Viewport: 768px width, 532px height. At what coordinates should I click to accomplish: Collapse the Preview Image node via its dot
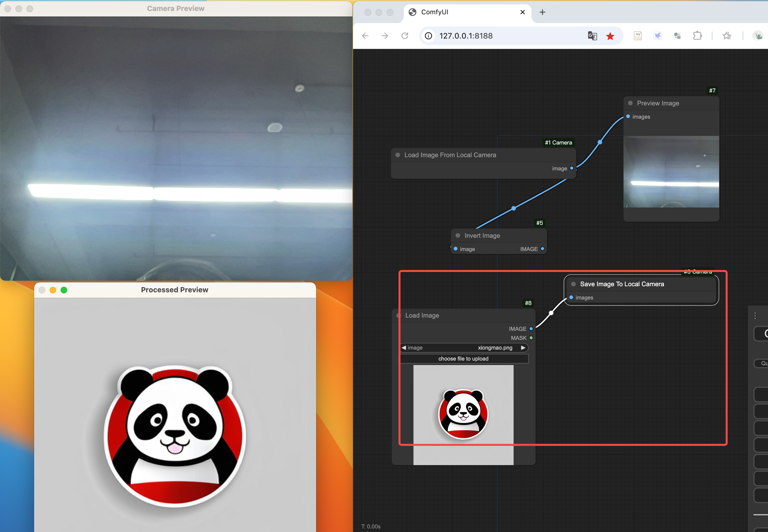pyautogui.click(x=630, y=103)
